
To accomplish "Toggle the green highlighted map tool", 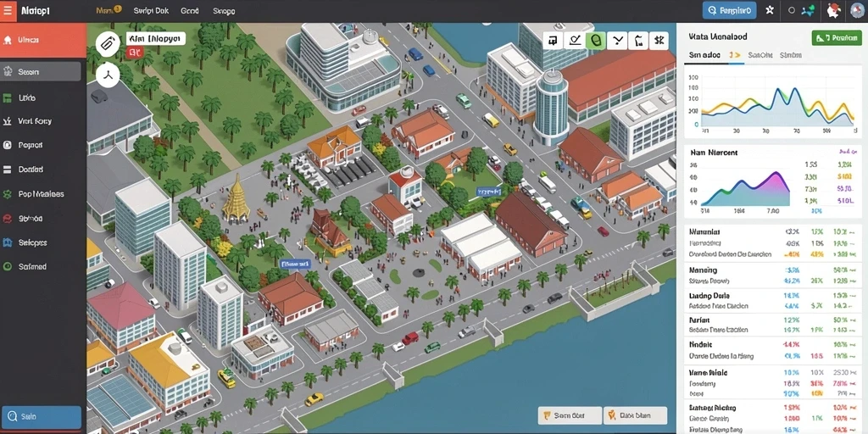I will (596, 40).
